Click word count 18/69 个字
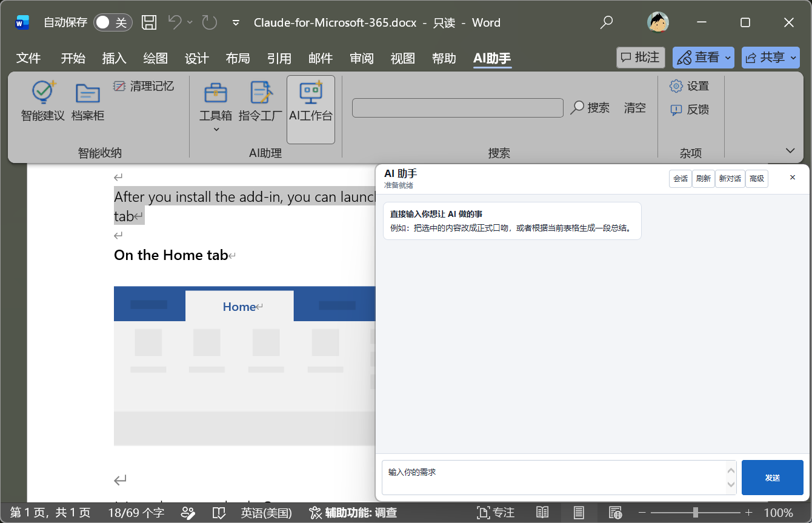This screenshot has height=523, width=812. tap(136, 513)
